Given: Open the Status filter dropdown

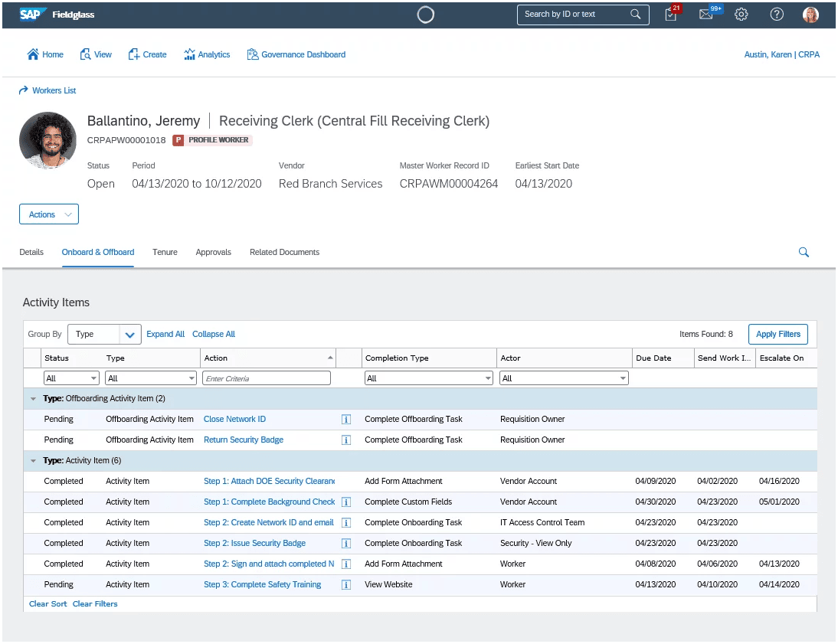Looking at the screenshot, I should click(x=71, y=378).
